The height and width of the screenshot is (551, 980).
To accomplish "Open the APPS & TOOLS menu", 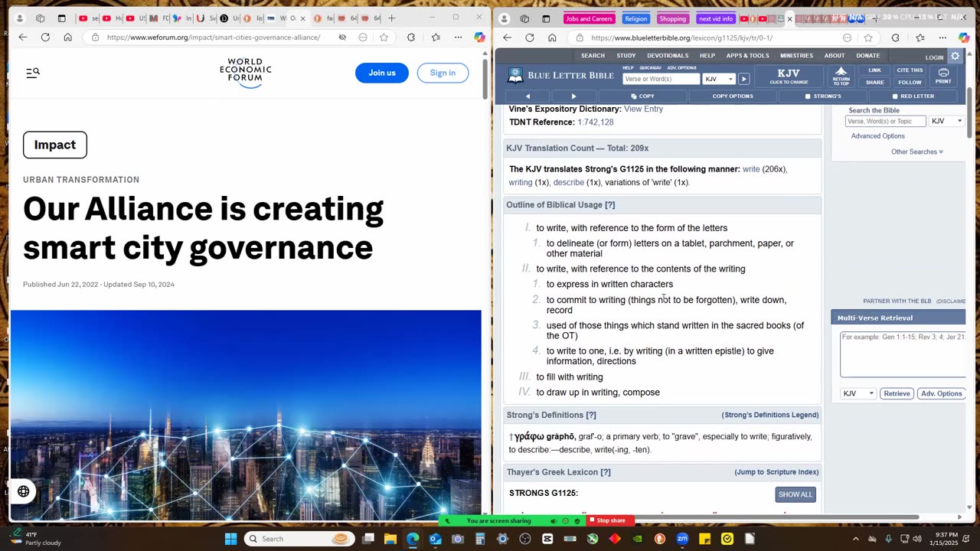I will (748, 55).
